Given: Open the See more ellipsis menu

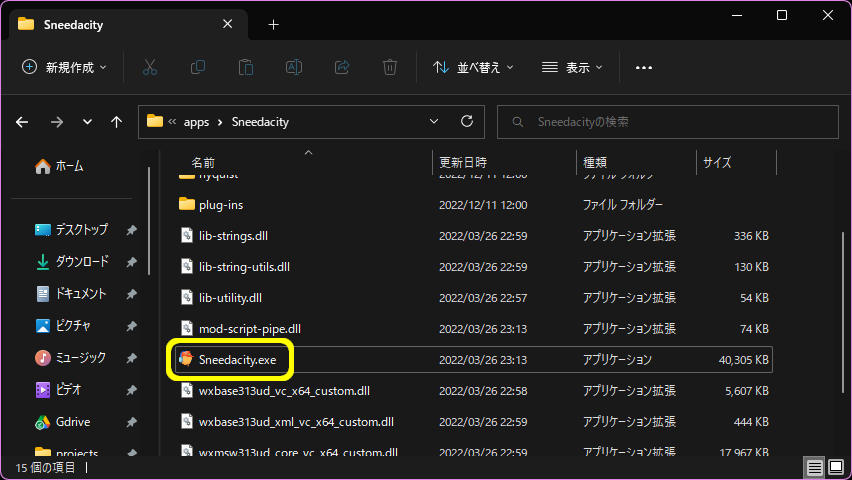Looking at the screenshot, I should click(x=644, y=67).
